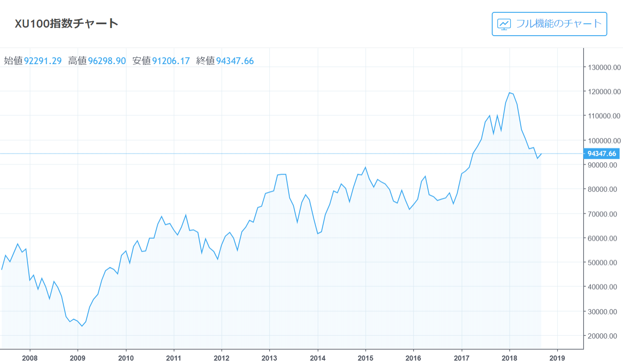This screenshot has width=623, height=364.
Task: Click the 安値 value 91206.17
Action: coord(171,61)
